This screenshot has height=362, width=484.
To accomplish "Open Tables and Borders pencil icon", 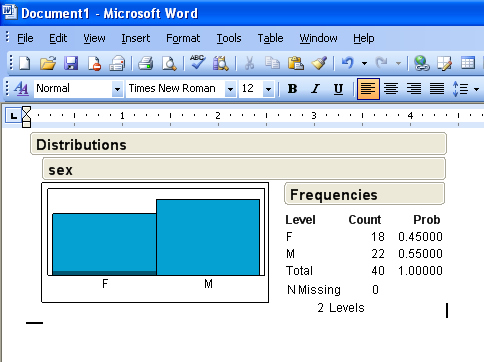I will 444,63.
